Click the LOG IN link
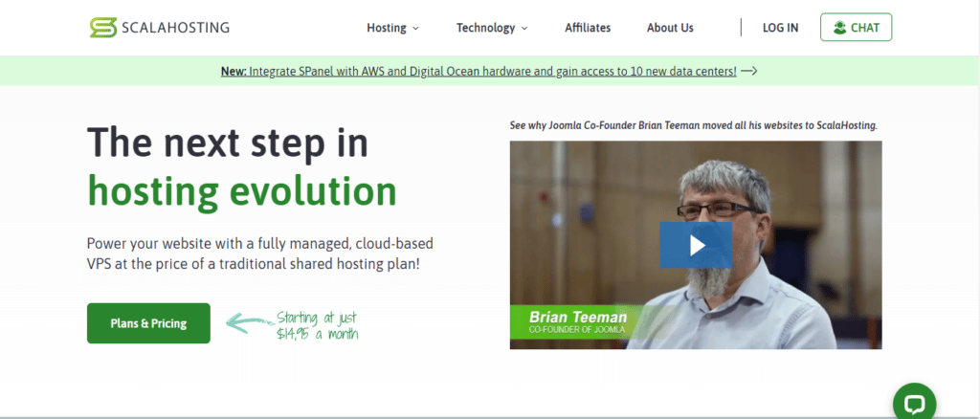 pyautogui.click(x=780, y=28)
